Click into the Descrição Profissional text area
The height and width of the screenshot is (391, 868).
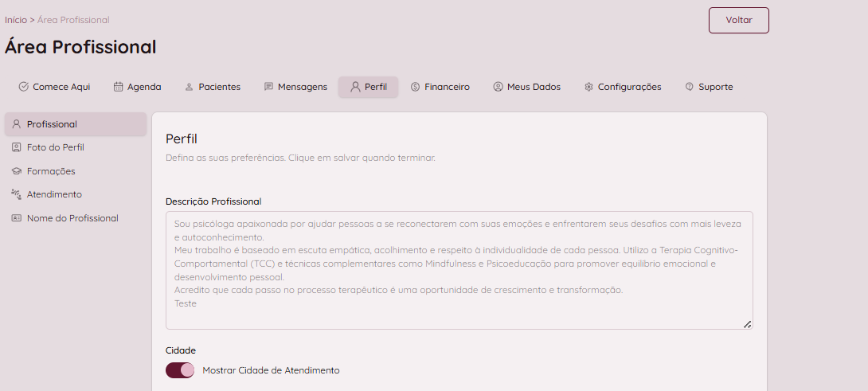click(459, 269)
